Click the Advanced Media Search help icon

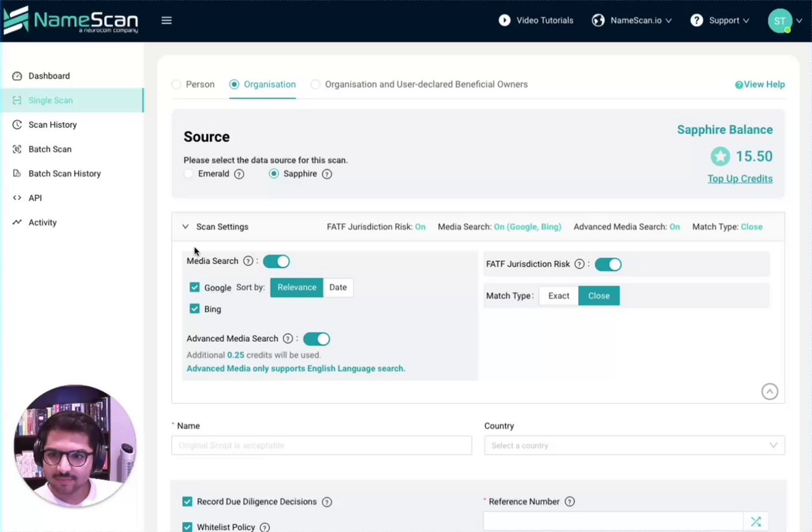pyautogui.click(x=288, y=339)
